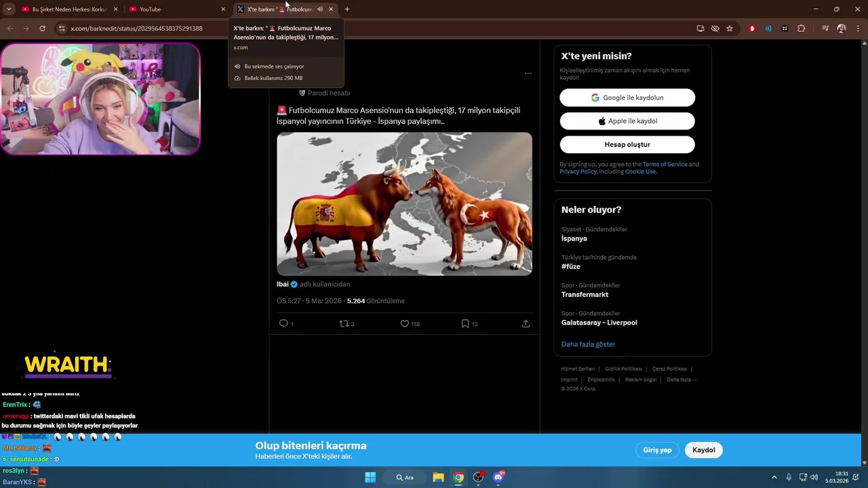Close the YouTube tab

(223, 9)
